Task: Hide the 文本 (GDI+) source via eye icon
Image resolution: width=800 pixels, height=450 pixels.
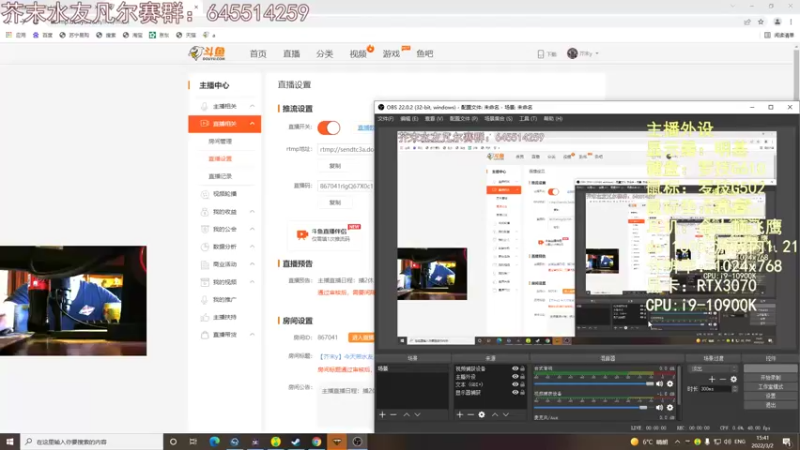Action: point(515,384)
